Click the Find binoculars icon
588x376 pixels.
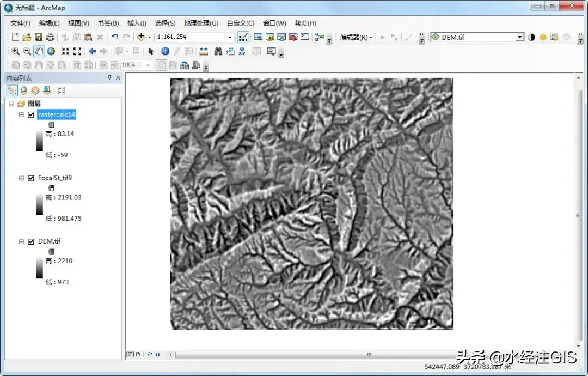(x=218, y=51)
